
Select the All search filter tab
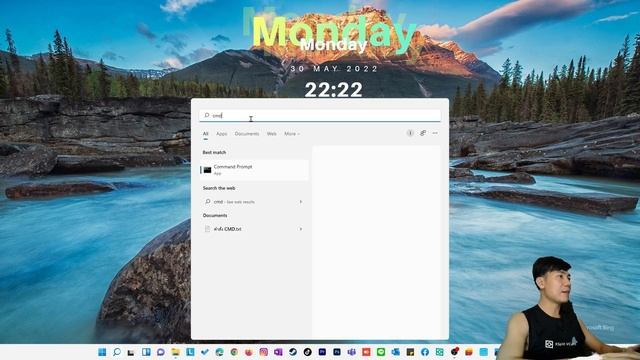coord(205,134)
